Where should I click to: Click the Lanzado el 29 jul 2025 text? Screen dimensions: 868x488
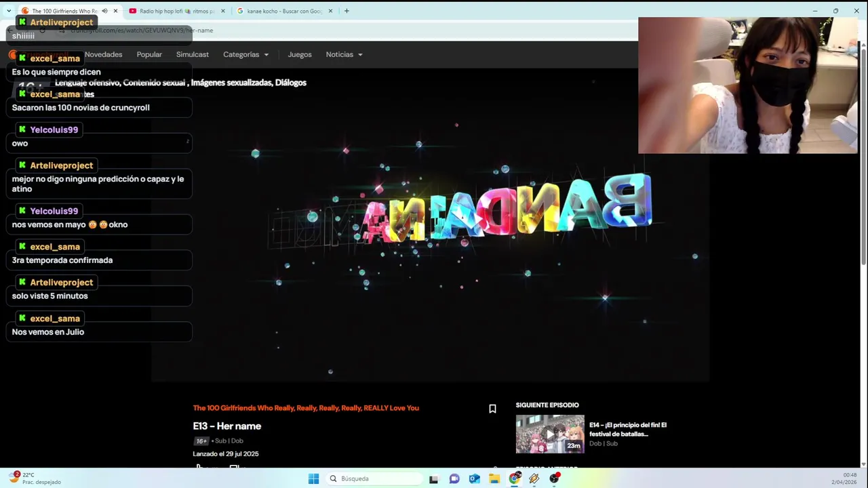point(225,453)
